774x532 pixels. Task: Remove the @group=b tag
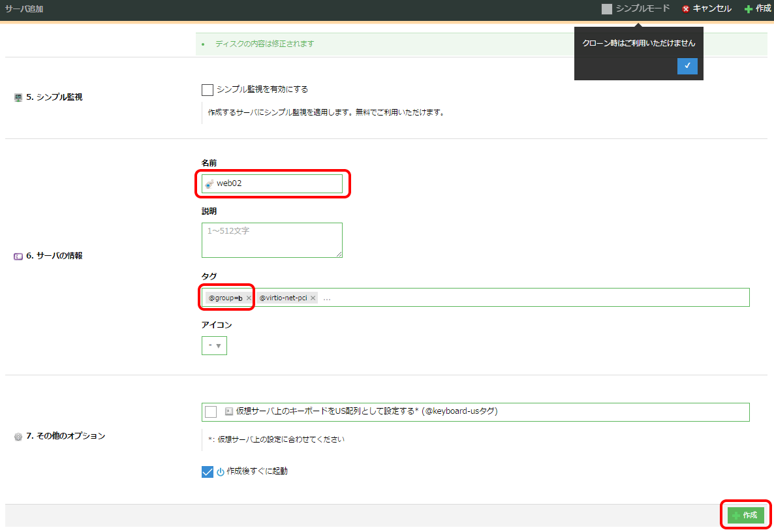pos(249,298)
